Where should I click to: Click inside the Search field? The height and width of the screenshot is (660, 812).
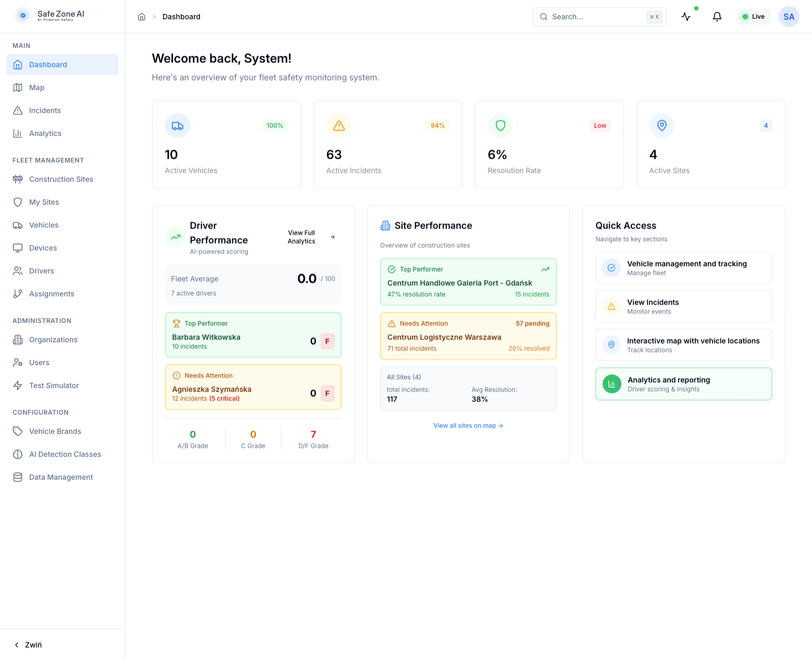[x=594, y=16]
